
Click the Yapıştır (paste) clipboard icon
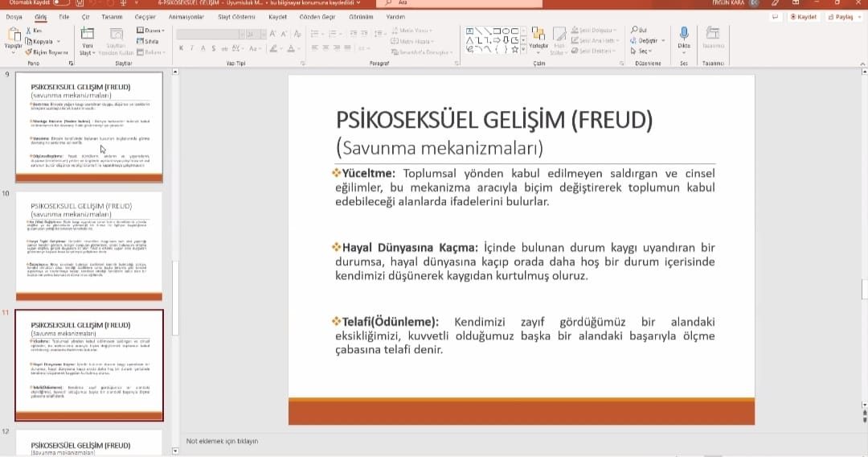(14, 35)
